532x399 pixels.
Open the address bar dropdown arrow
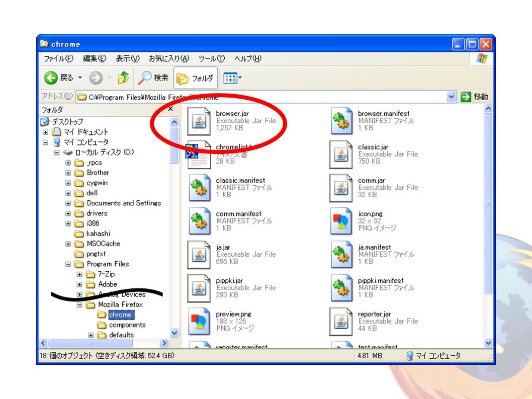[x=451, y=97]
